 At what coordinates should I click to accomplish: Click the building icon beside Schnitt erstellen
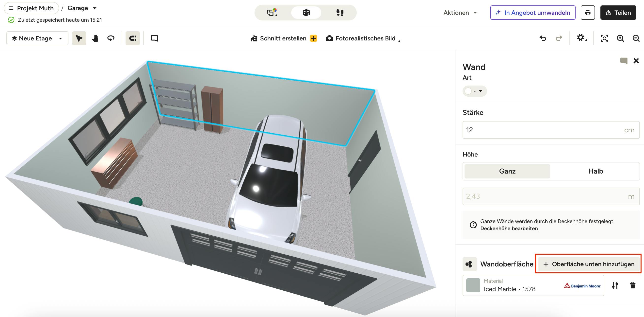point(254,38)
